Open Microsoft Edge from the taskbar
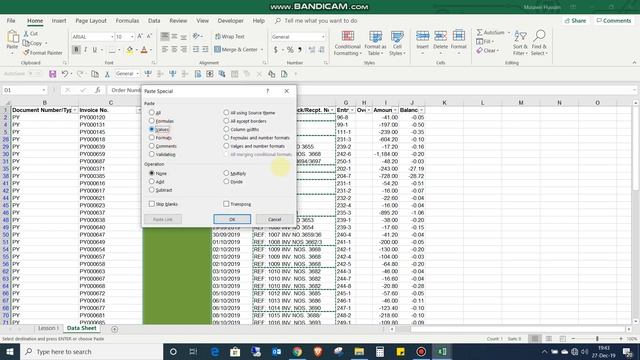Image resolution: width=640 pixels, height=360 pixels. pos(215,351)
